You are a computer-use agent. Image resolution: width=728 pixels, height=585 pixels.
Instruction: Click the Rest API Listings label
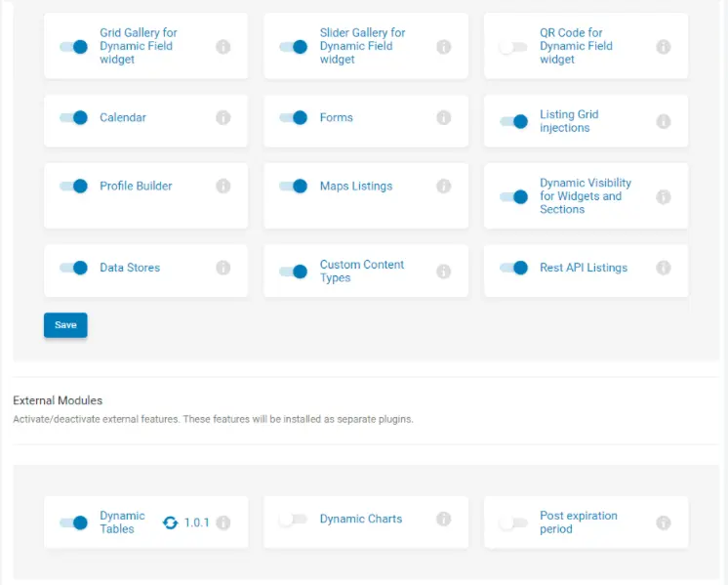(x=584, y=268)
